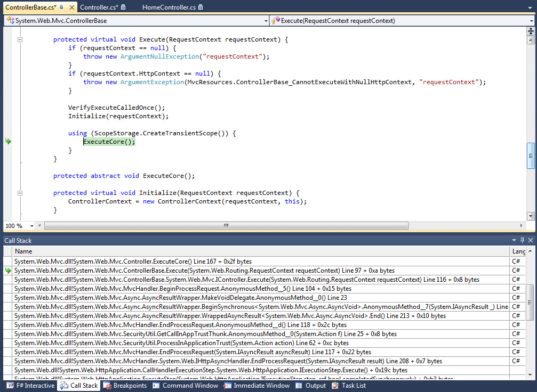Switch to the Controller.cs tab
Screen dimensions: 537x392
[99, 7]
